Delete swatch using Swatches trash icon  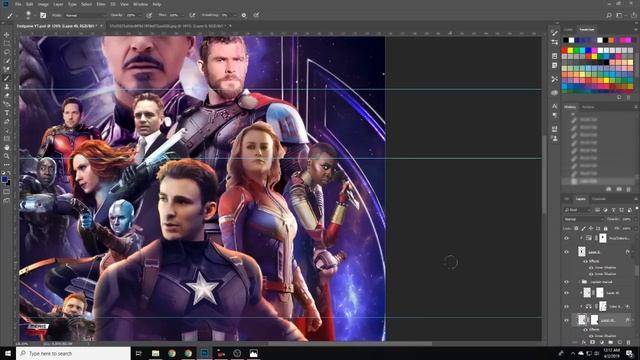click(629, 98)
